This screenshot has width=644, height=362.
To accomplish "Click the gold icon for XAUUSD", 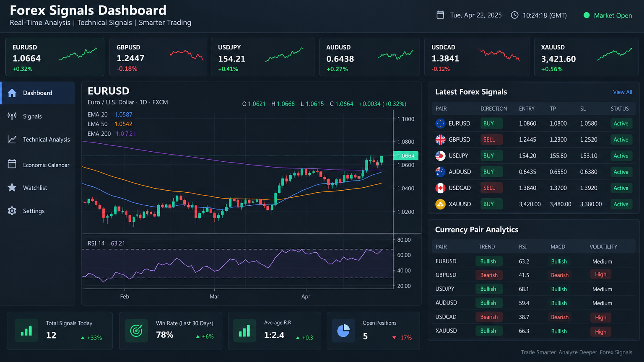I will tap(440, 204).
